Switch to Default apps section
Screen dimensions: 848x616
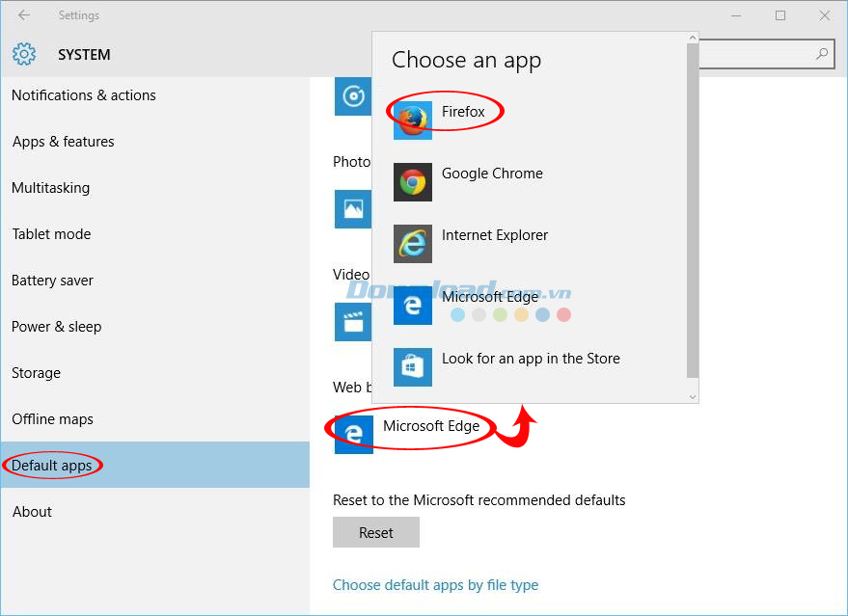click(x=51, y=465)
